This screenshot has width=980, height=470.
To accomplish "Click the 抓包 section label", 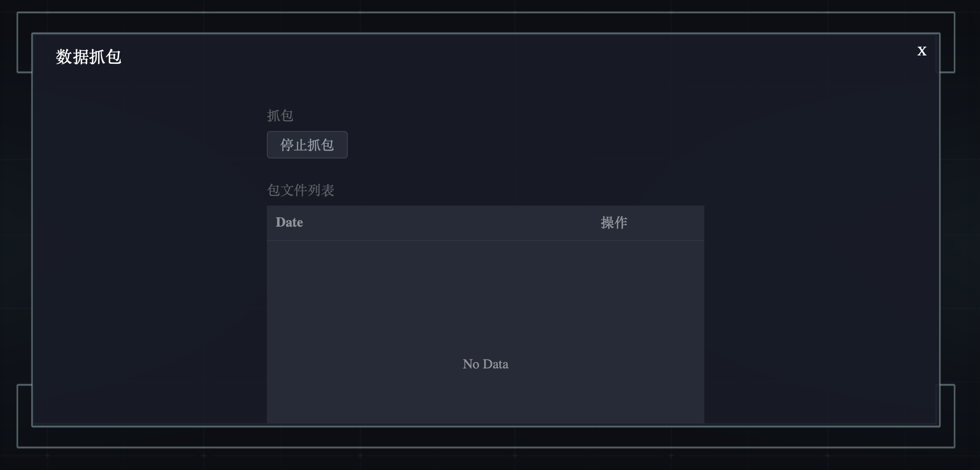I will click(280, 116).
